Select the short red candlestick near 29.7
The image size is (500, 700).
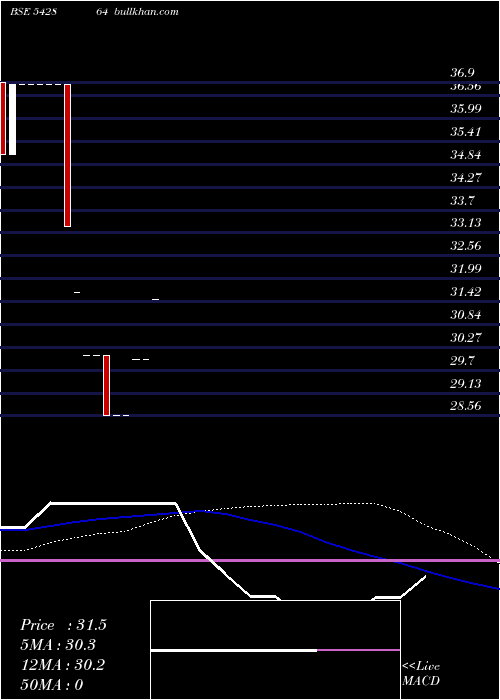(106, 385)
